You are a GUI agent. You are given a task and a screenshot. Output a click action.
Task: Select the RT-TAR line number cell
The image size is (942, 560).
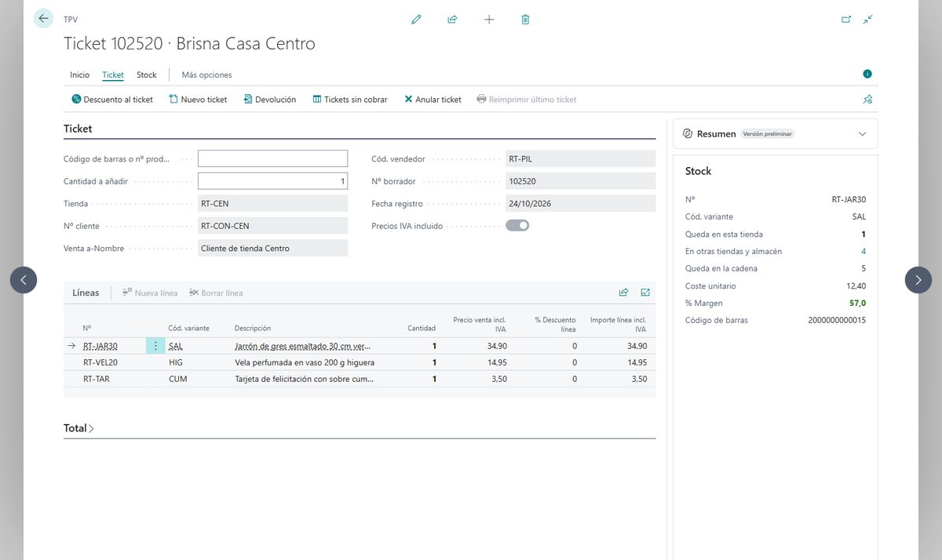[x=96, y=379]
